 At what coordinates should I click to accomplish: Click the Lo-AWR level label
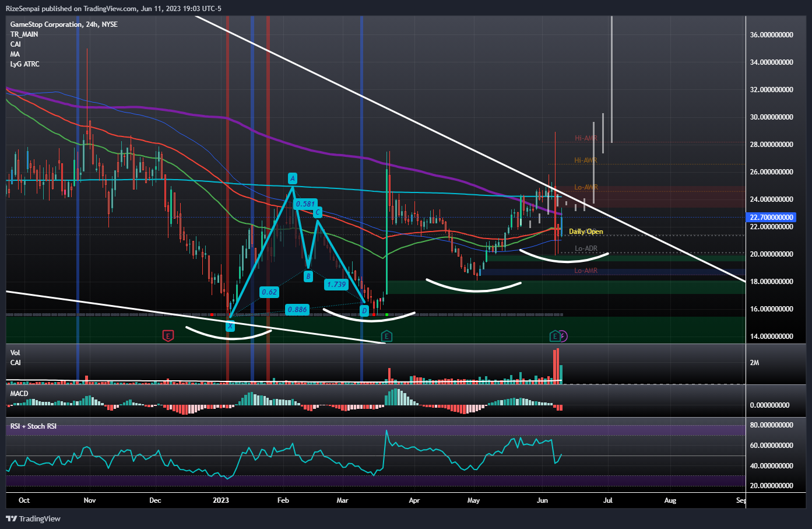click(x=586, y=187)
